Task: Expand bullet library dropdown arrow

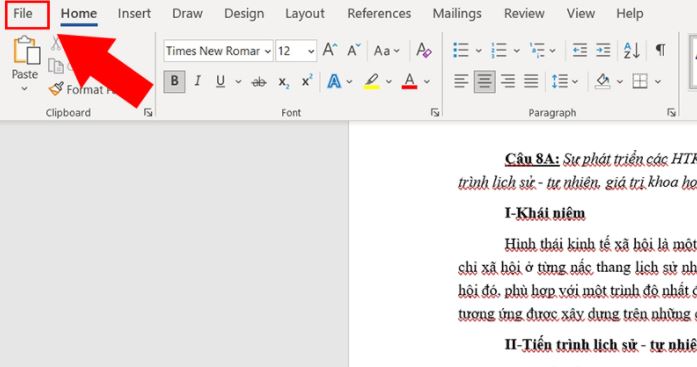Action: tap(478, 51)
